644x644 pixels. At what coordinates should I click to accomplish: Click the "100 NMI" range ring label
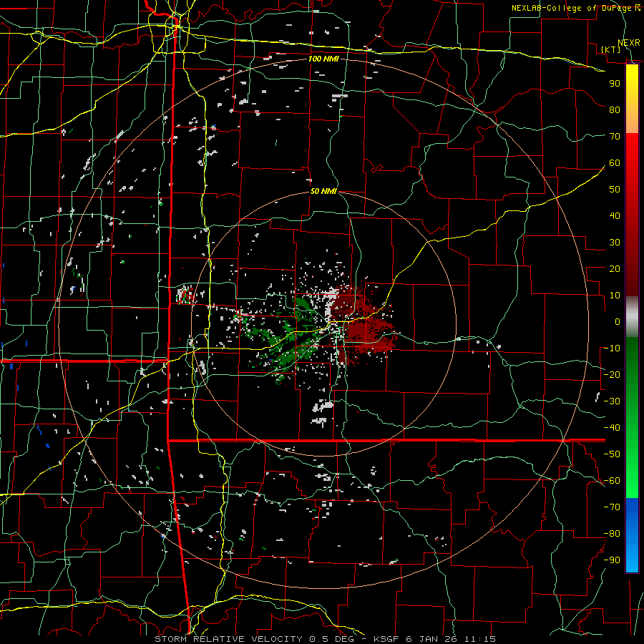click(323, 59)
